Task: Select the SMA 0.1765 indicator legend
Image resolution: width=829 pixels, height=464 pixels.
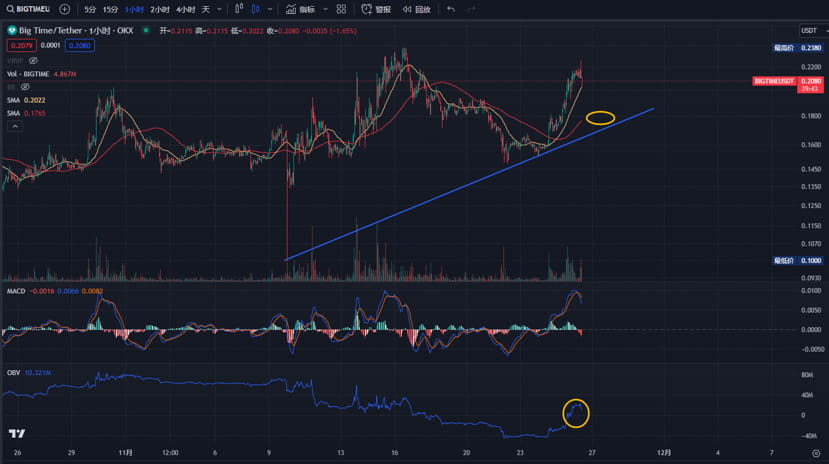Action: coord(26,113)
